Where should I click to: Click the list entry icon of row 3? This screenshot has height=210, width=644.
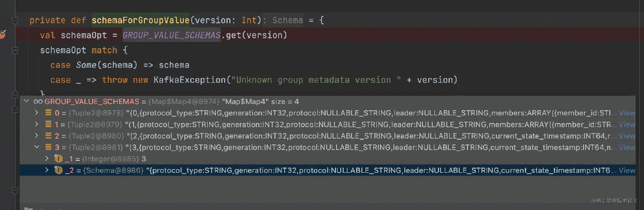(x=48, y=147)
